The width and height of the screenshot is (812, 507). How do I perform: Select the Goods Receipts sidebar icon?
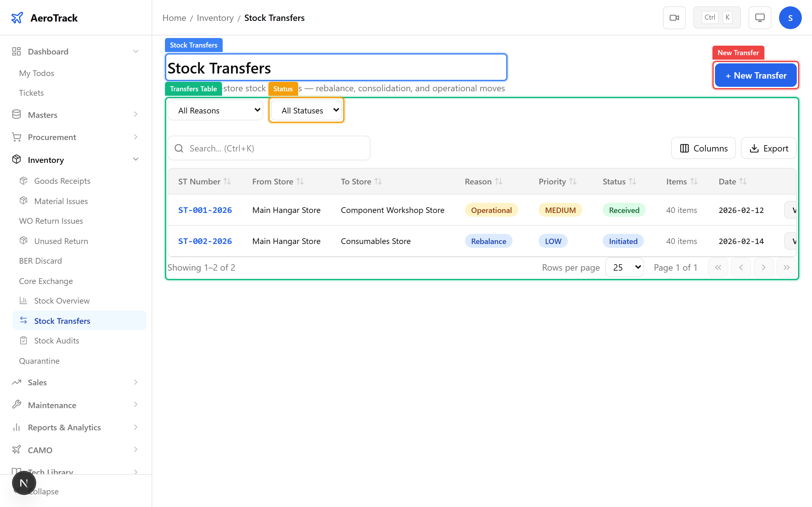tap(23, 180)
